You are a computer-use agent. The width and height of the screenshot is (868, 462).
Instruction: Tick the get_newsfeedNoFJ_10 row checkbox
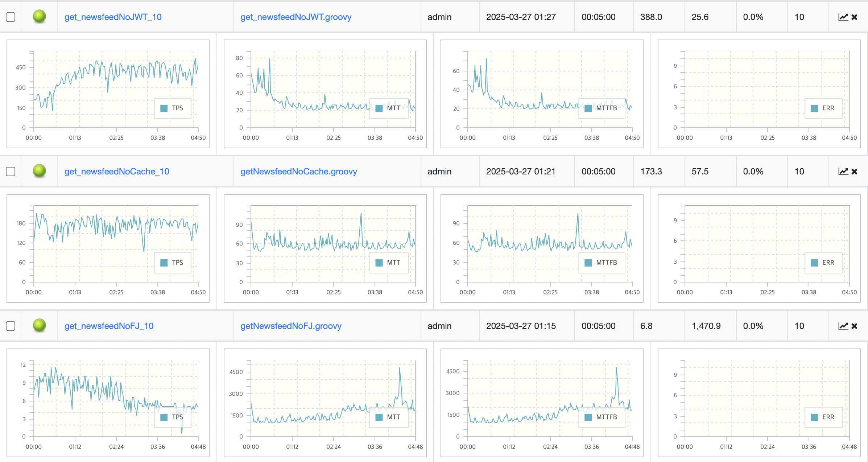coord(11,326)
